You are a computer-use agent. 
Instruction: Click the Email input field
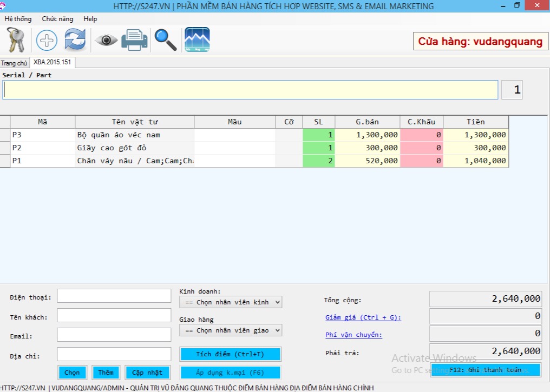coord(114,335)
